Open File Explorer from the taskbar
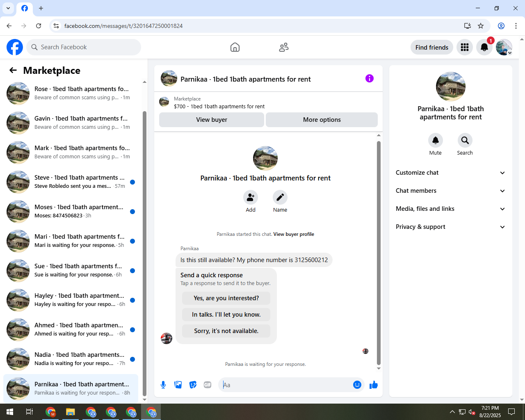The height and width of the screenshot is (420, 525). coord(71,412)
